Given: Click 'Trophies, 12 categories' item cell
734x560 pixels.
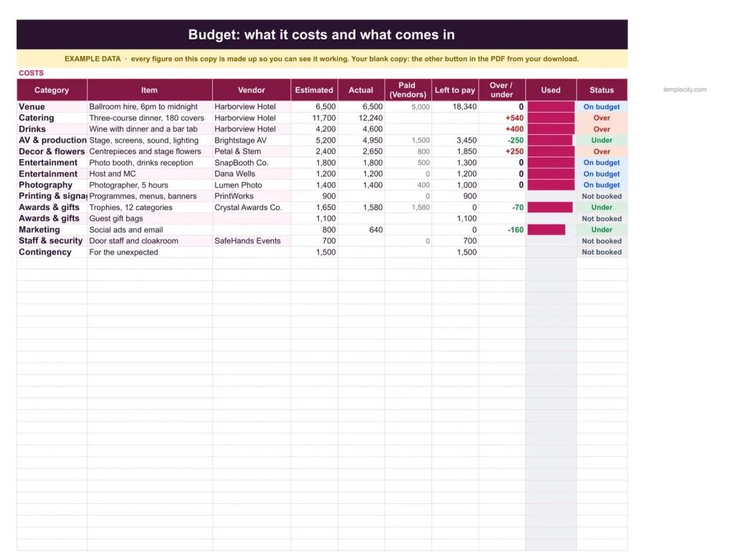Looking at the screenshot, I should pos(150,207).
